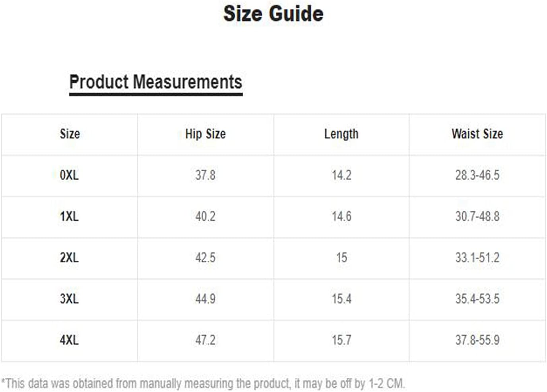547x392 pixels.
Task: Select the 40.2 hip size value
Action: pyautogui.click(x=205, y=216)
